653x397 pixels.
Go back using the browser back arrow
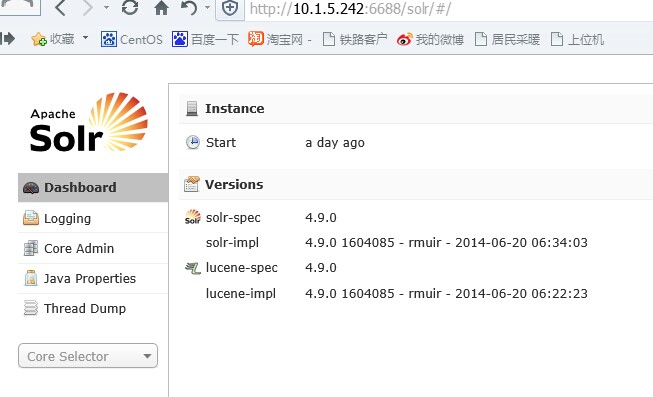pos(61,8)
